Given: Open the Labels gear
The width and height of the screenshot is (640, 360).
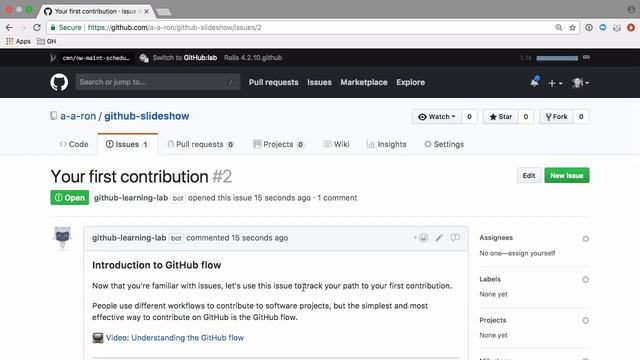Looking at the screenshot, I should [x=585, y=280].
